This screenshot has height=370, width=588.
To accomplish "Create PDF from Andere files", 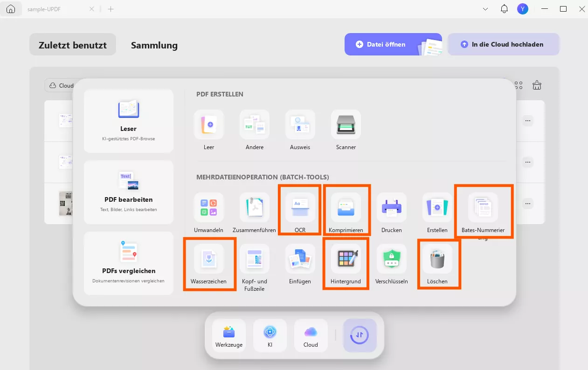I will (255, 125).
